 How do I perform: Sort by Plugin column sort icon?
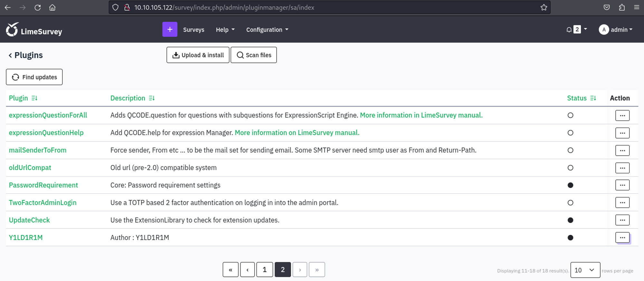(34, 98)
